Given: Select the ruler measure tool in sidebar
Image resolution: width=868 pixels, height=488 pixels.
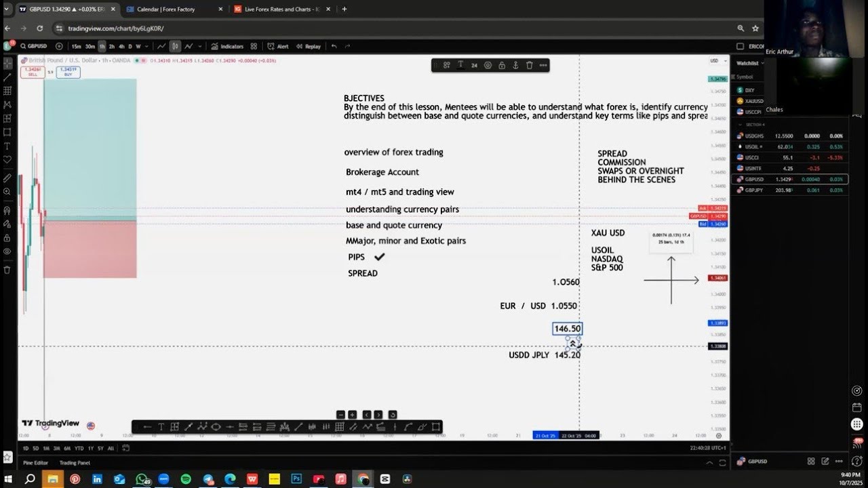Looking at the screenshot, I should [7, 178].
